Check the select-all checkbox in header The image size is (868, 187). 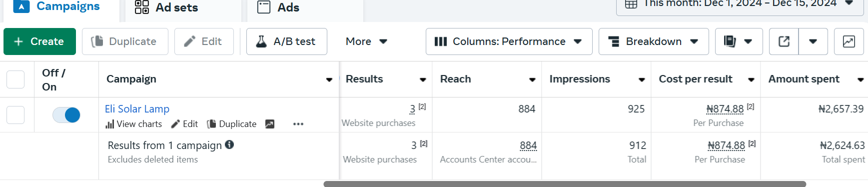[x=15, y=79]
